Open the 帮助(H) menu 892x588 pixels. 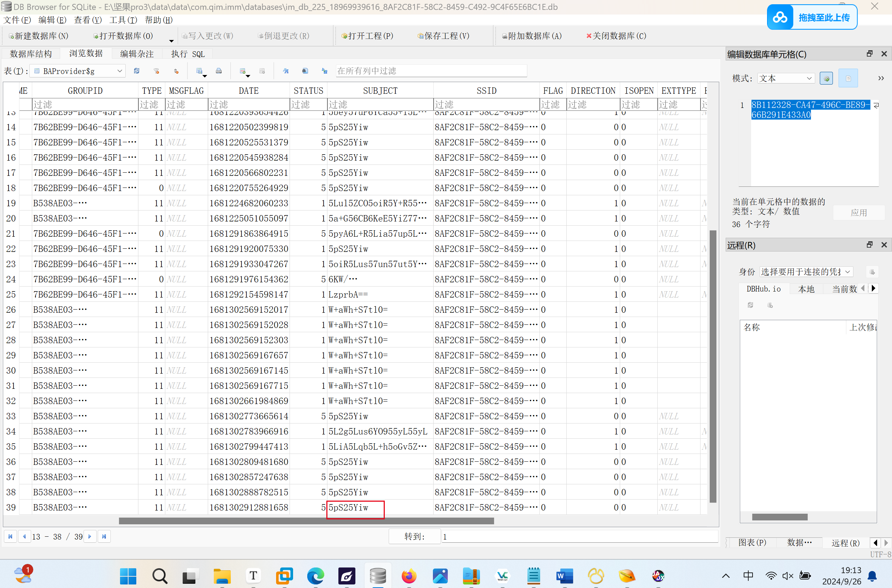click(x=159, y=20)
